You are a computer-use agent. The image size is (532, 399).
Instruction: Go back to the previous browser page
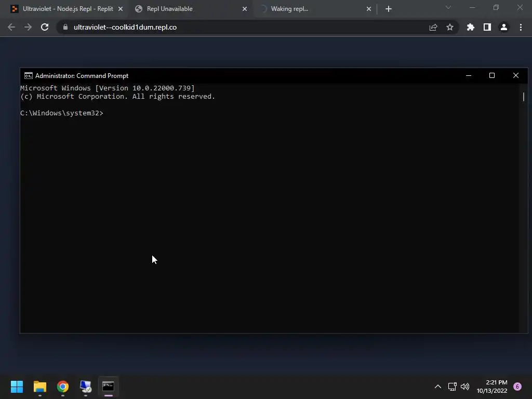(x=11, y=27)
